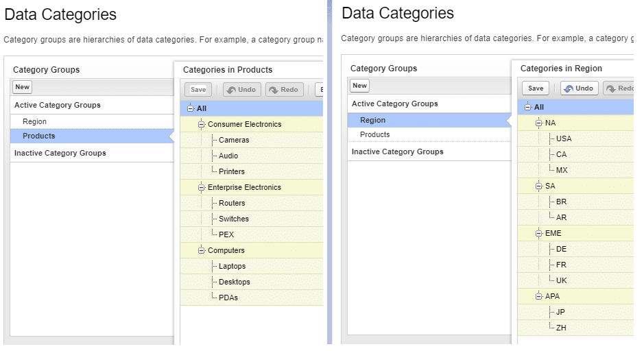The image size is (644, 351).
Task: Select the PDAs category
Action: [x=228, y=298]
